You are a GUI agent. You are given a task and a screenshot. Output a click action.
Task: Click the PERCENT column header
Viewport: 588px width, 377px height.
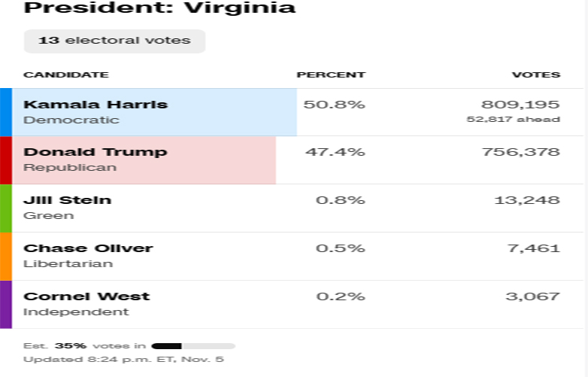(331, 74)
